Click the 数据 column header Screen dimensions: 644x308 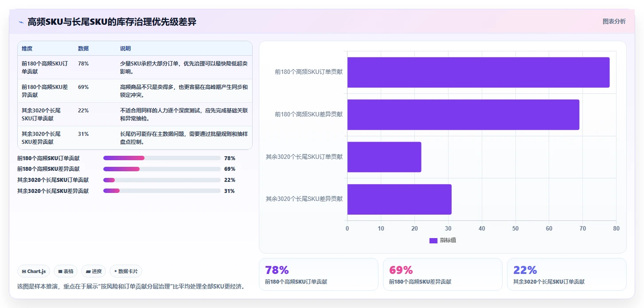coord(83,49)
